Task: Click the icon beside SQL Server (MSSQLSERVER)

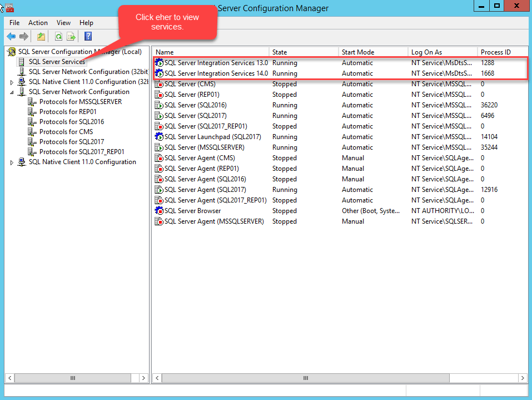Action: (x=159, y=147)
